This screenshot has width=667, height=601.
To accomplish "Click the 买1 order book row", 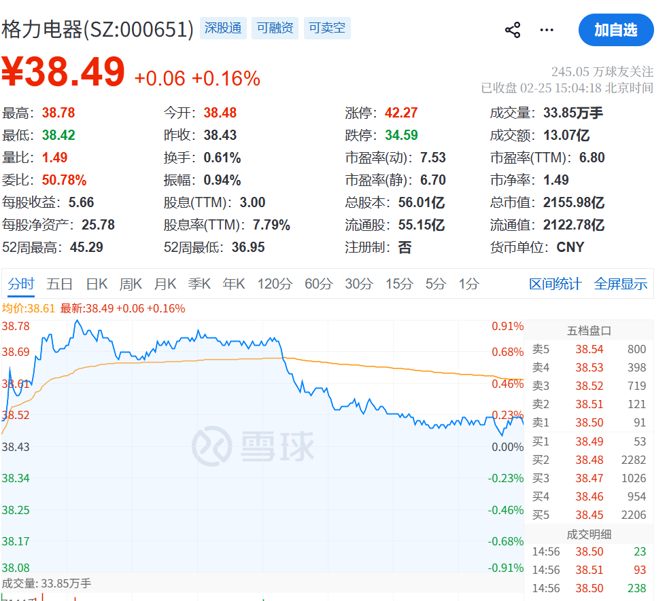I will 589,440.
